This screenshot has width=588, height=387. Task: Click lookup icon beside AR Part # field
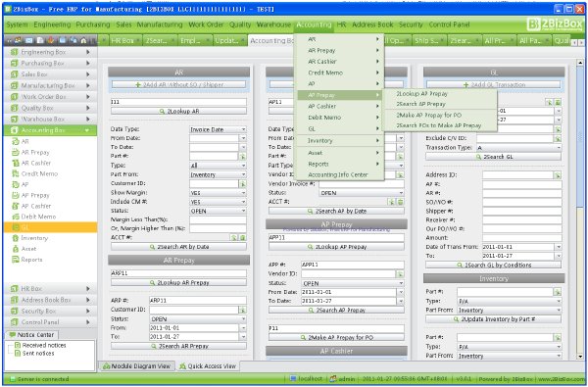(243, 157)
